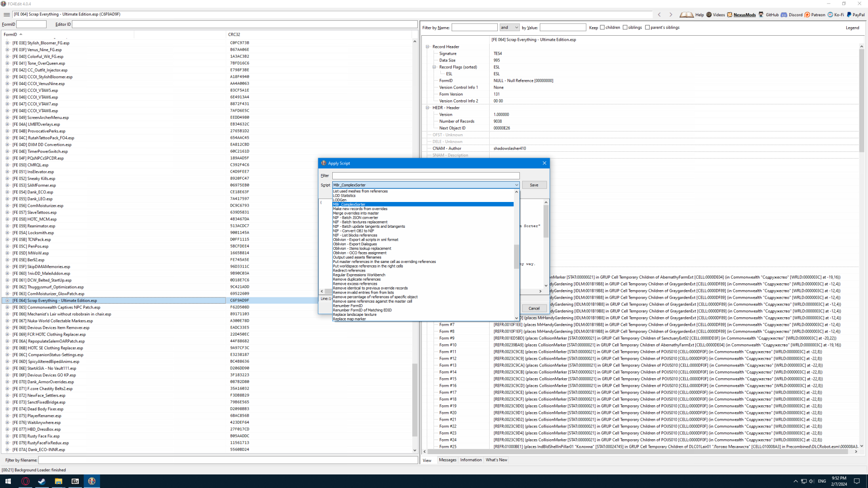Click the Save button in Apply Script
868x488 pixels.
[x=534, y=185]
